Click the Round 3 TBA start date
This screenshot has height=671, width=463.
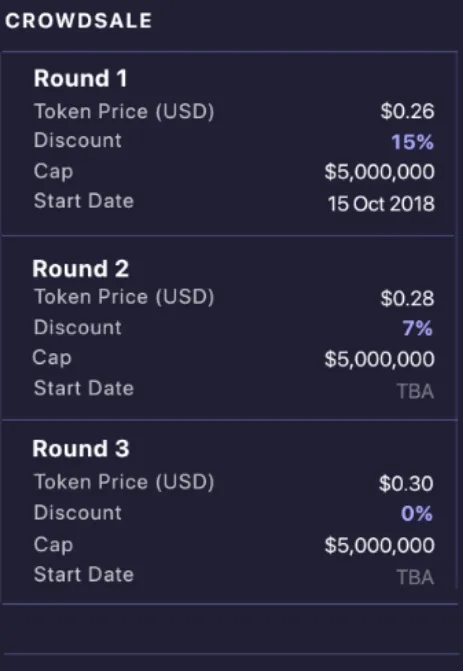coord(415,577)
